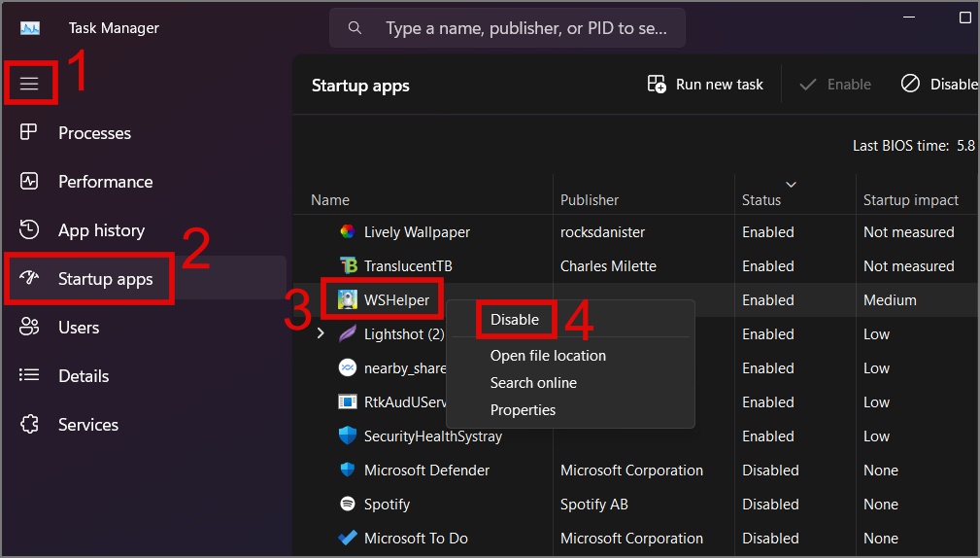Image resolution: width=980 pixels, height=558 pixels.
Task: Click the Performance sidebar icon
Action: coord(29,181)
